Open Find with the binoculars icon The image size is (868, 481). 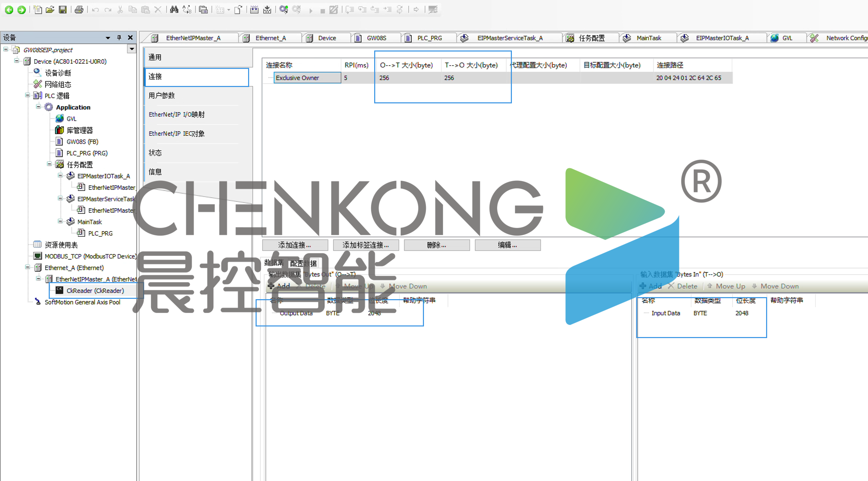coord(174,10)
